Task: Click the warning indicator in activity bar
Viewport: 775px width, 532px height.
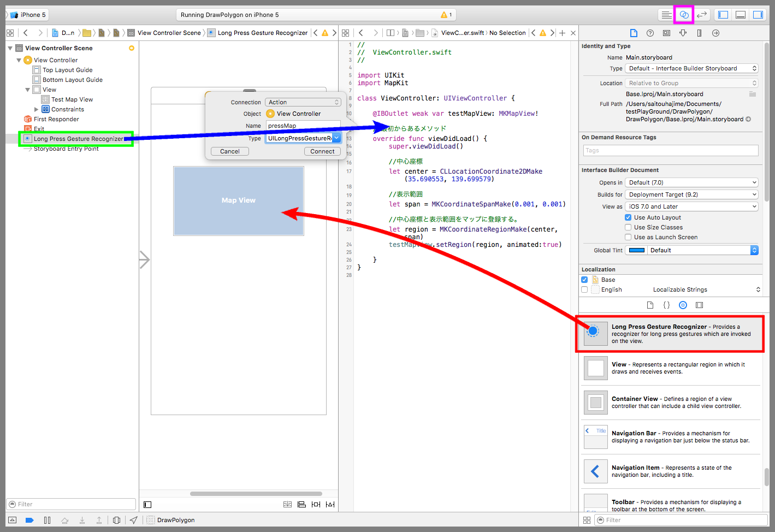Action: pos(446,15)
